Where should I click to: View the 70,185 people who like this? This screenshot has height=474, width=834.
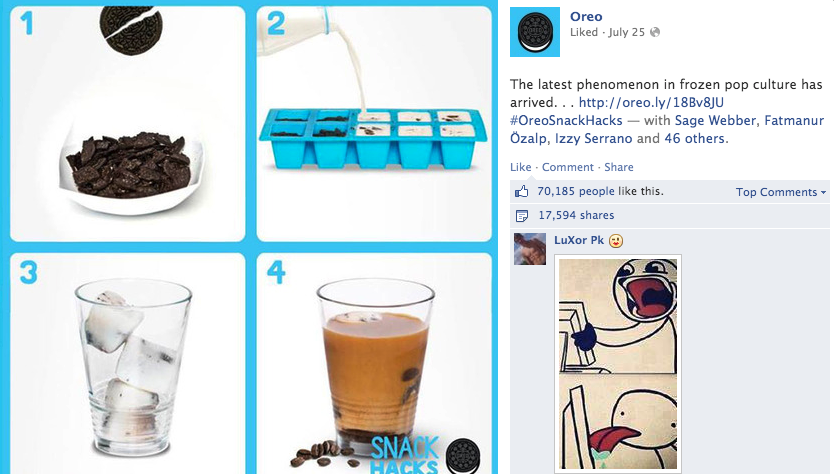576,191
